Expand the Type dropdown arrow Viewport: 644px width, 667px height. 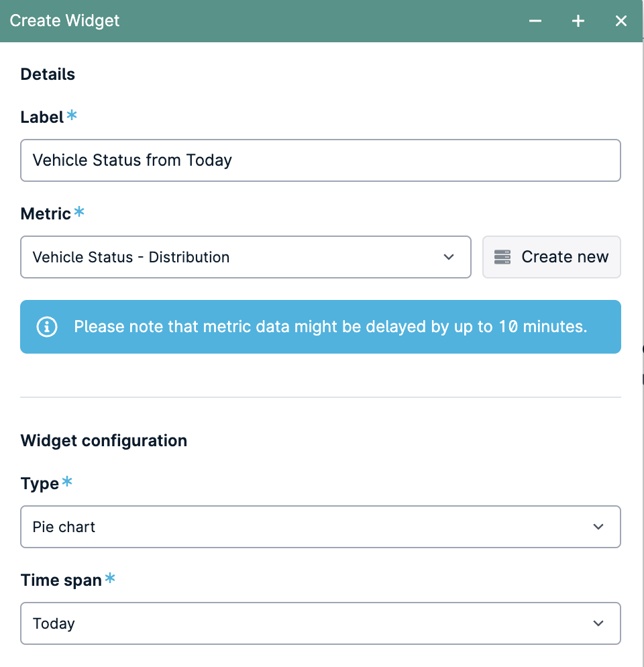(598, 527)
